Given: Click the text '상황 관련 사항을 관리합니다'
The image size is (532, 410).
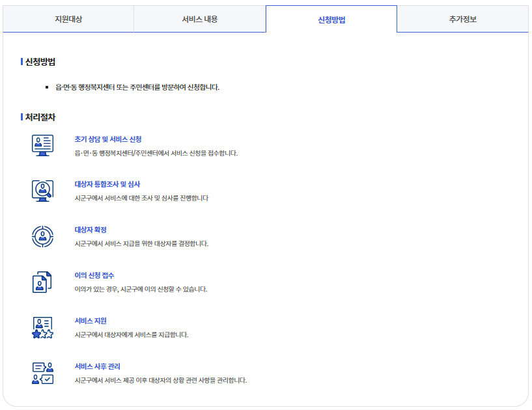Looking at the screenshot, I should [210, 380].
